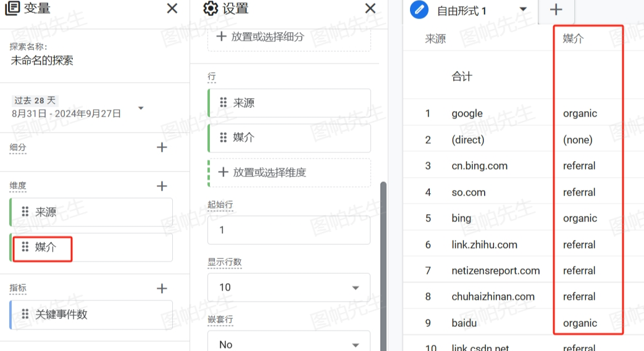644x351 pixels.
Task: Click organic medium in baidu row
Action: click(x=580, y=323)
